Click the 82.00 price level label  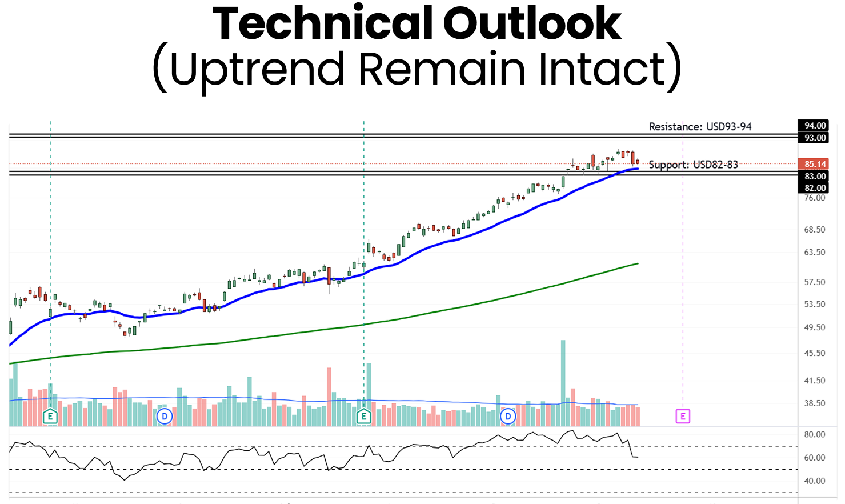tap(815, 188)
